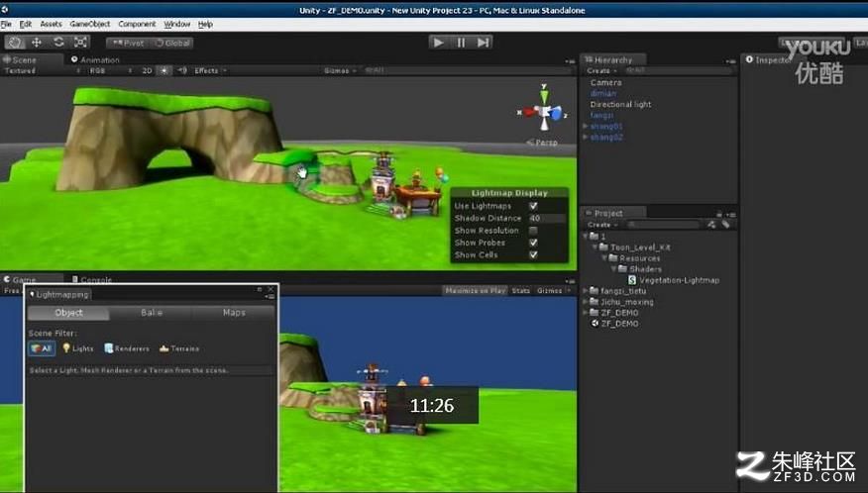The height and width of the screenshot is (493, 868).
Task: Open the Textured draw mode dropdown
Action: tap(42, 71)
